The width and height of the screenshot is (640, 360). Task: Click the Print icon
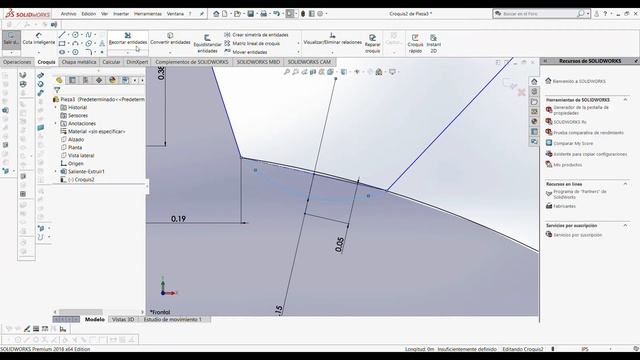[264, 13]
